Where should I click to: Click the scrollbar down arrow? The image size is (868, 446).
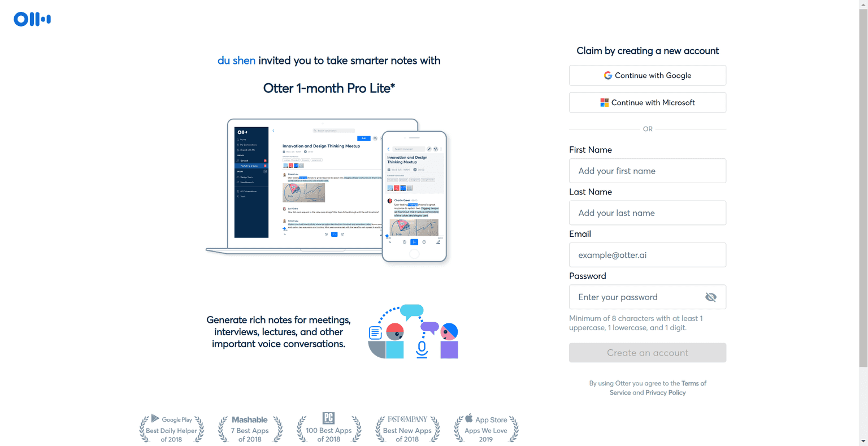coord(863,441)
